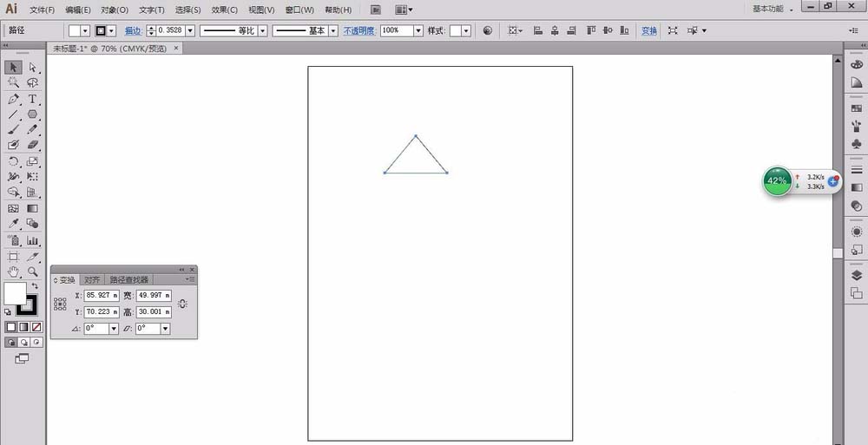Switch paint to solid Color button

[11, 327]
